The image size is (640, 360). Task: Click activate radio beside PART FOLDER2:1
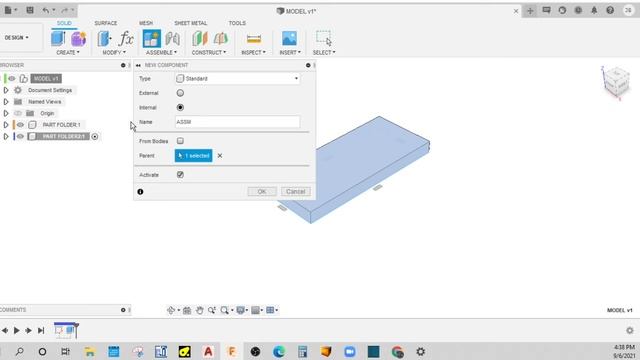(95, 136)
